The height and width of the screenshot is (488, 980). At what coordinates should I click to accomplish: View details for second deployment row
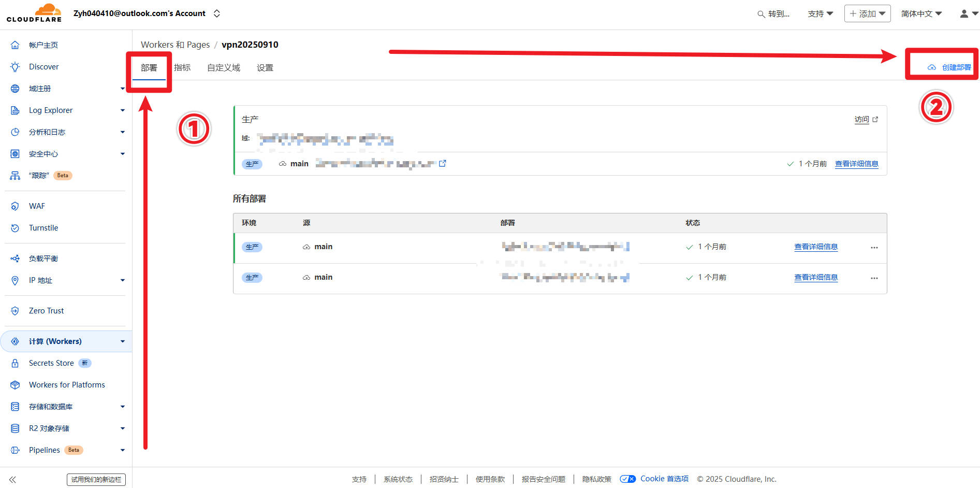click(x=816, y=278)
